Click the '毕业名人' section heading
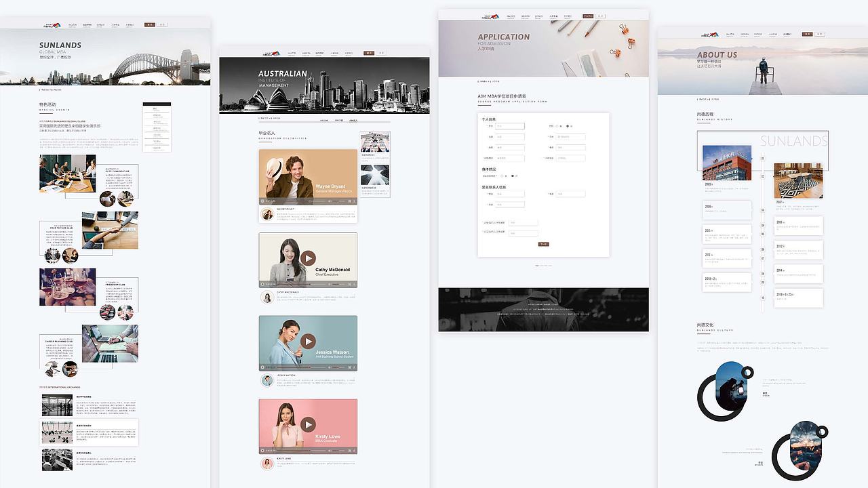This screenshot has width=868, height=488. [267, 133]
